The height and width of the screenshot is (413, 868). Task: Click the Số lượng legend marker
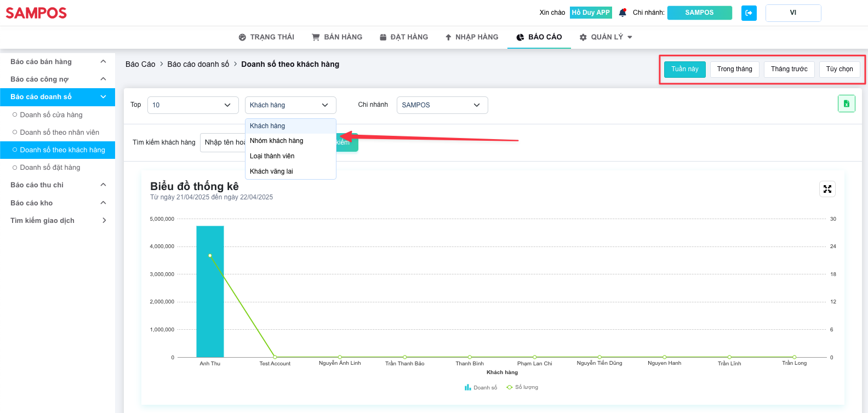click(510, 387)
